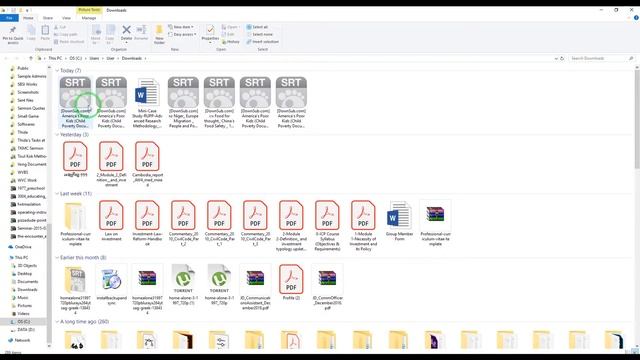Click the refresh button beside address bar
640x360 pixels.
point(562,58)
